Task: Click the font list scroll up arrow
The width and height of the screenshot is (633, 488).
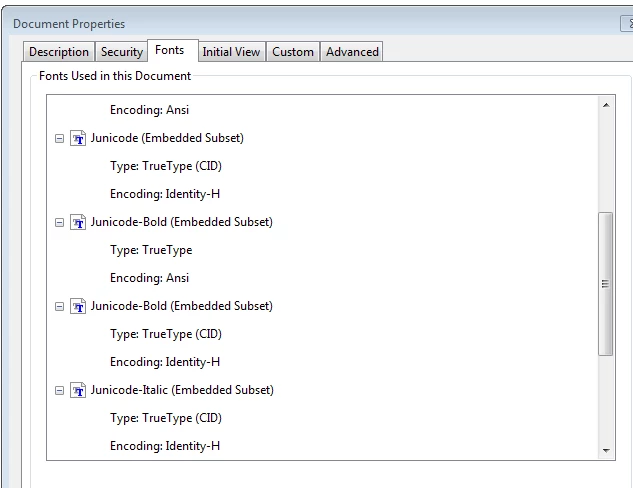Action: [606, 105]
